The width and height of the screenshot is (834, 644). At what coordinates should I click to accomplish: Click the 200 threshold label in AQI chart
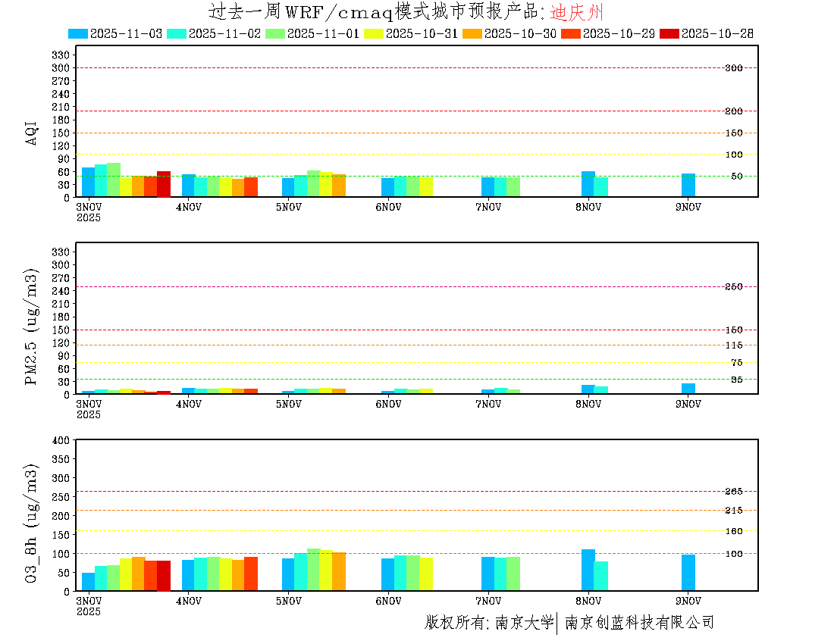[733, 111]
